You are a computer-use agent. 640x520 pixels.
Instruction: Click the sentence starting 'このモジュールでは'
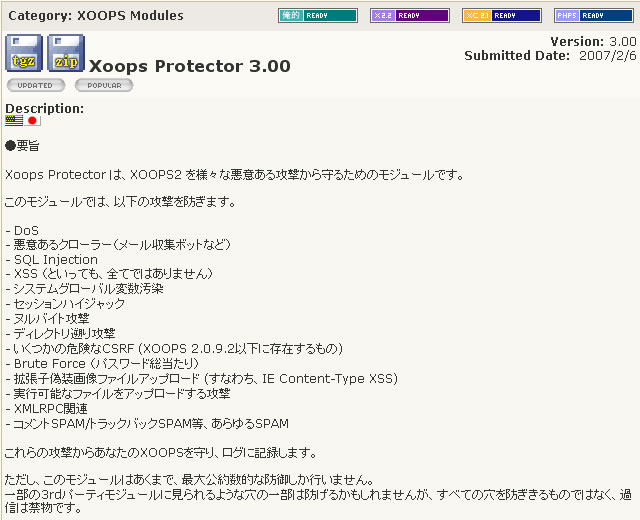tap(120, 202)
